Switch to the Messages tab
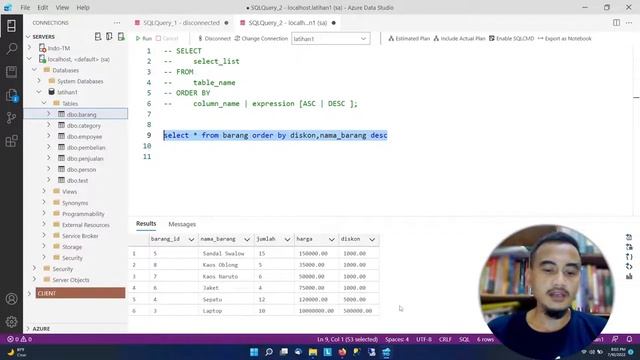640x360 pixels. click(182, 224)
